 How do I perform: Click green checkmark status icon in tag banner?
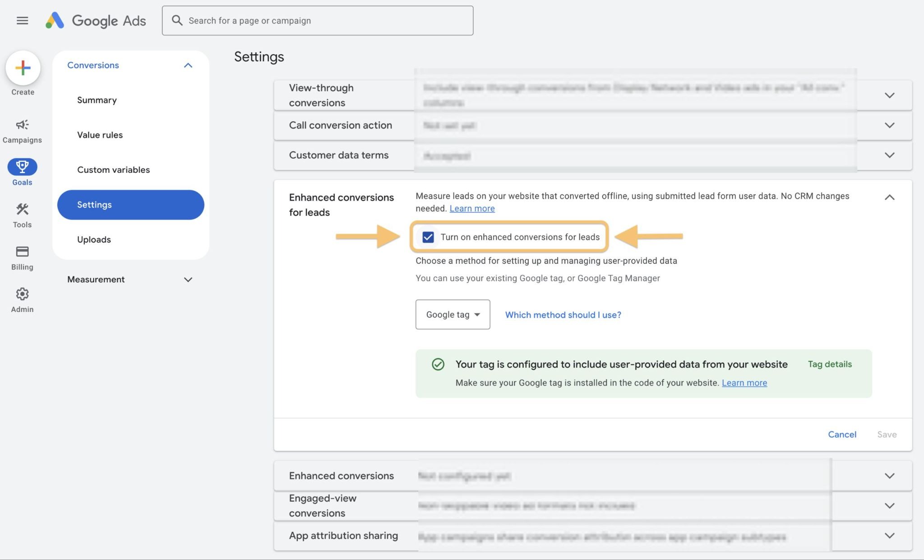pyautogui.click(x=438, y=364)
